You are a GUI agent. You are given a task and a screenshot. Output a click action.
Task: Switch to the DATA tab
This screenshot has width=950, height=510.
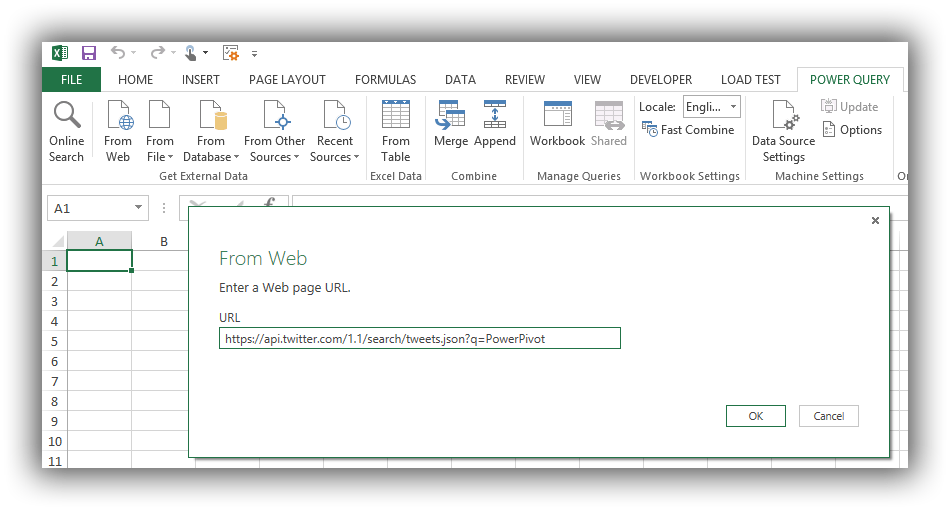click(460, 79)
